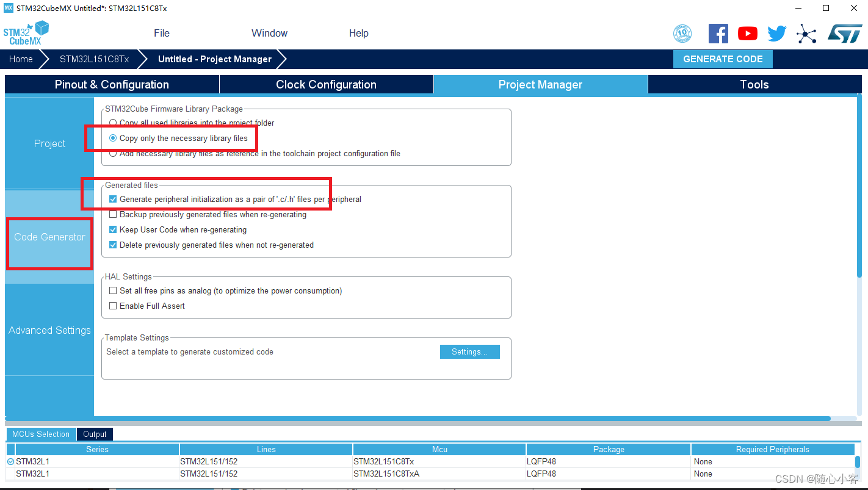Switch to Pinout & Configuration tab

coord(112,84)
